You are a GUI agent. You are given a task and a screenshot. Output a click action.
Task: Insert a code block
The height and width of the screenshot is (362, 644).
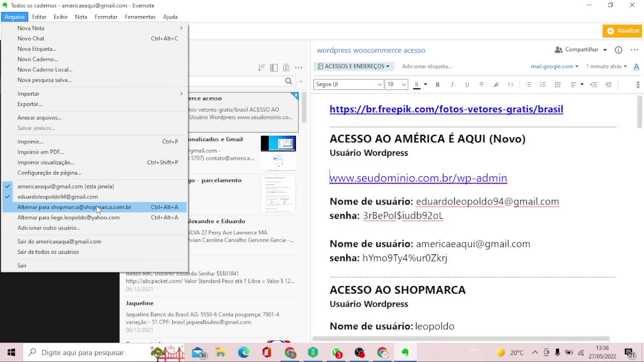511,84
